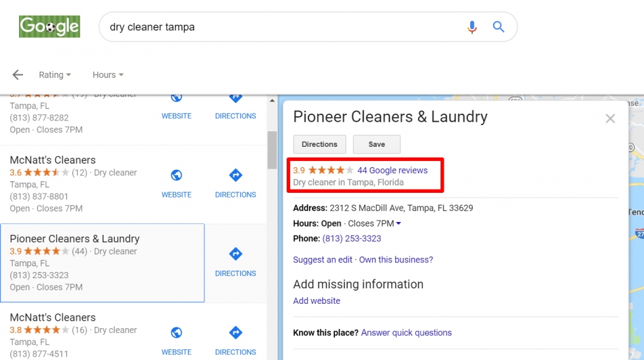The image size is (644, 360).
Task: Click the Save button
Action: coord(377,144)
